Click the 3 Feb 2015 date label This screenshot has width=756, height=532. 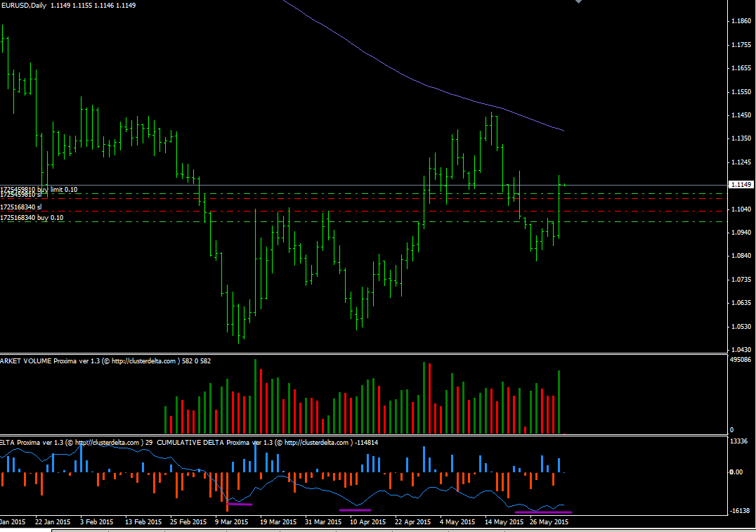coord(96,522)
